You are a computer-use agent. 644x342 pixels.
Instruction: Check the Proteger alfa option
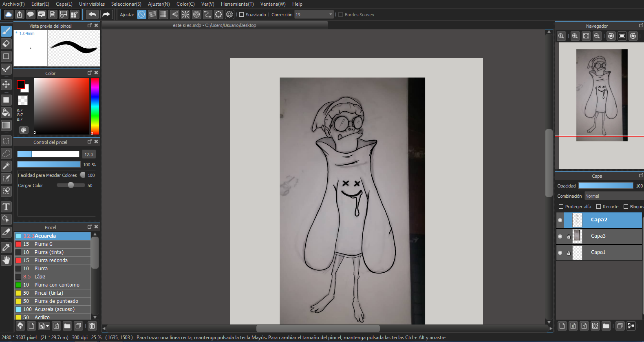tap(561, 207)
